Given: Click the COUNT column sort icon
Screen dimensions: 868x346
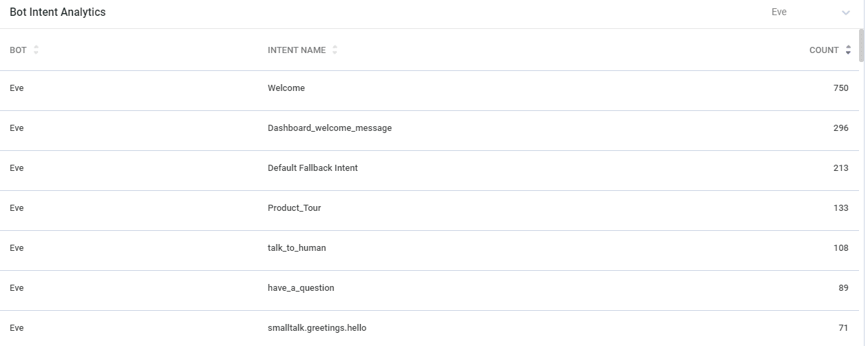Looking at the screenshot, I should (x=848, y=50).
